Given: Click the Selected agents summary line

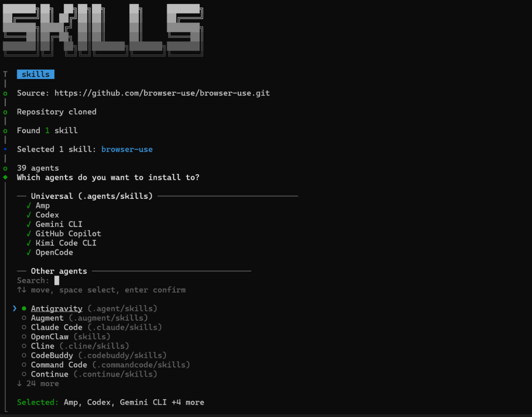Looking at the screenshot, I should click(x=111, y=402).
